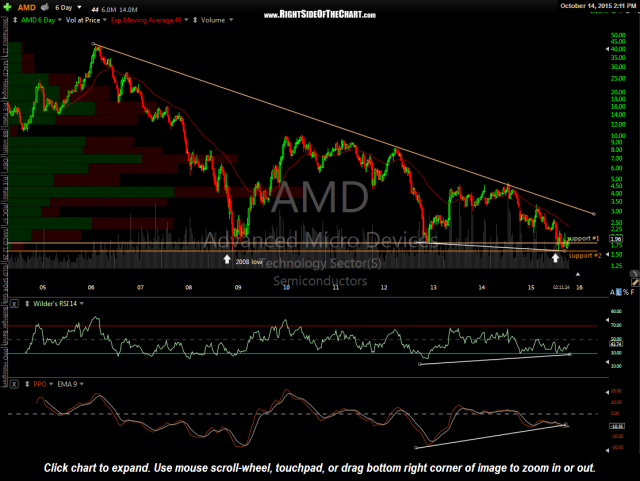Viewport: 640px width, 481px height.
Task: Click the up-down reorder arrows beside AMD 6 Day
Action: (x=15, y=20)
